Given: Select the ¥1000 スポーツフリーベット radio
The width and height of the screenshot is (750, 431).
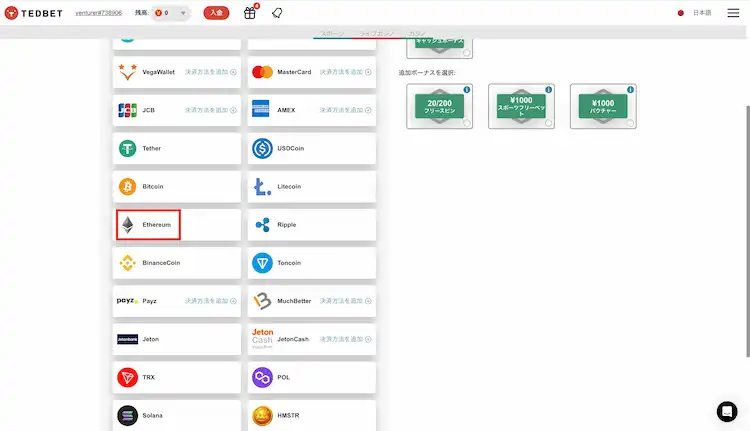Looking at the screenshot, I should (548, 123).
